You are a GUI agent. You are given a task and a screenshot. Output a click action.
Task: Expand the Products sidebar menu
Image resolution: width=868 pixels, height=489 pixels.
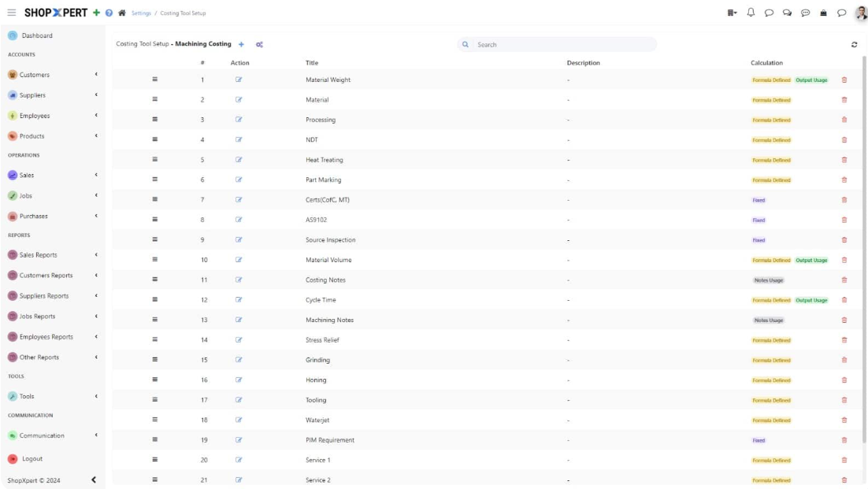click(53, 136)
